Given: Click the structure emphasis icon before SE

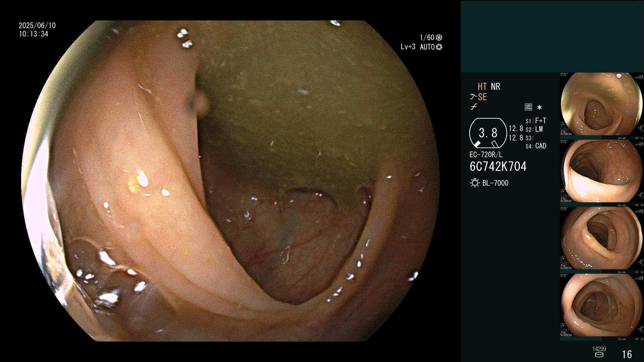Looking at the screenshot, I should point(473,97).
